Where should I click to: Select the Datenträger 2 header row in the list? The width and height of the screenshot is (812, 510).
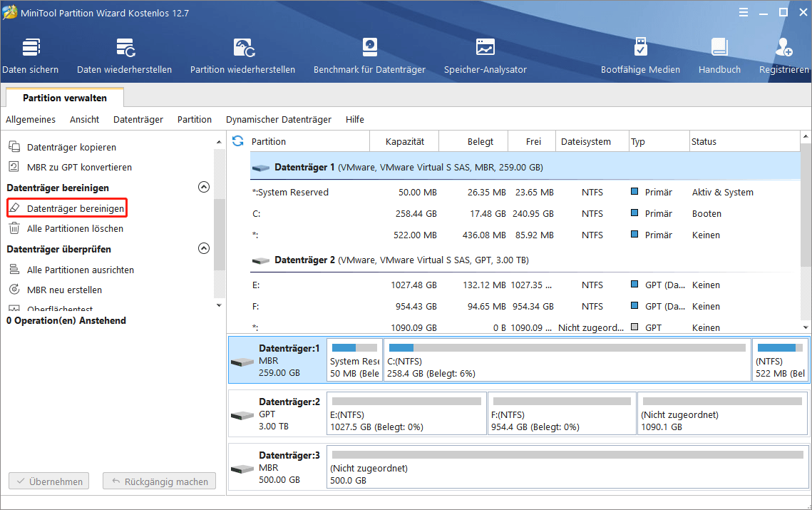click(525, 260)
